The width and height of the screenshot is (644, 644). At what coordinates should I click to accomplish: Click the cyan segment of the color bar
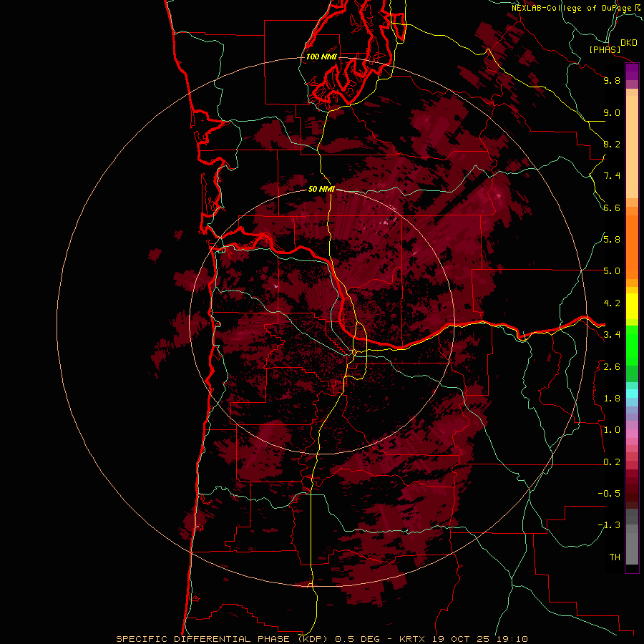[632, 394]
